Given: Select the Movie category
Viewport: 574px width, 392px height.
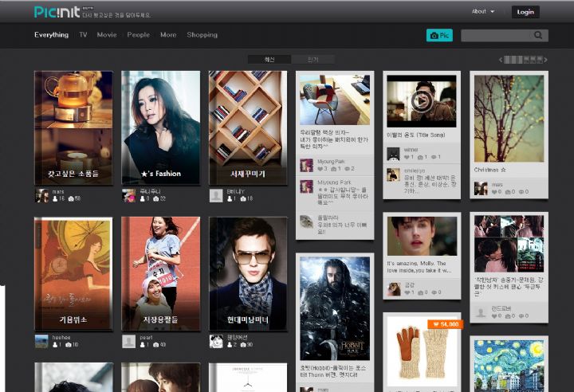Looking at the screenshot, I should tap(107, 35).
